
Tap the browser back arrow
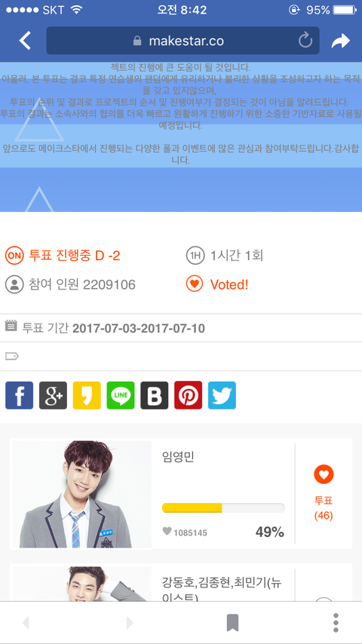[25, 41]
